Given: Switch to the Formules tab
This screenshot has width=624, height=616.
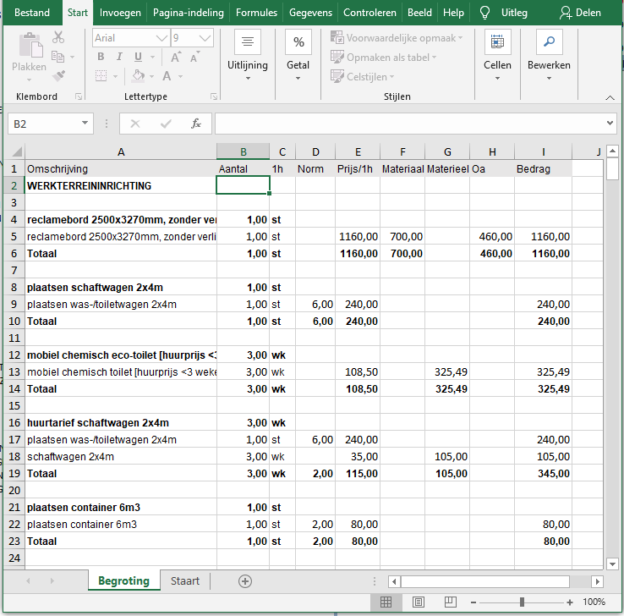Looking at the screenshot, I should (256, 13).
